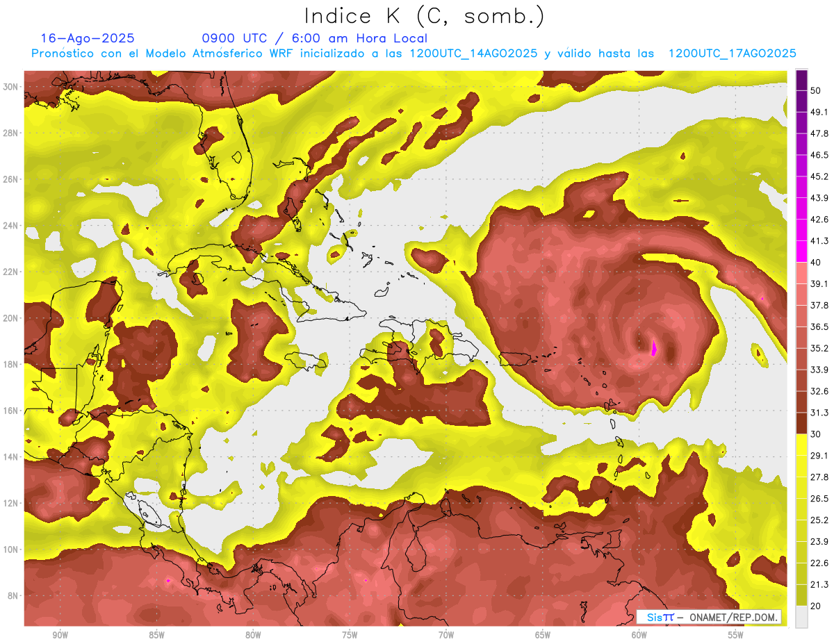Click the gray colorbar segment below 20
The width and height of the screenshot is (834, 644).
[x=801, y=617]
